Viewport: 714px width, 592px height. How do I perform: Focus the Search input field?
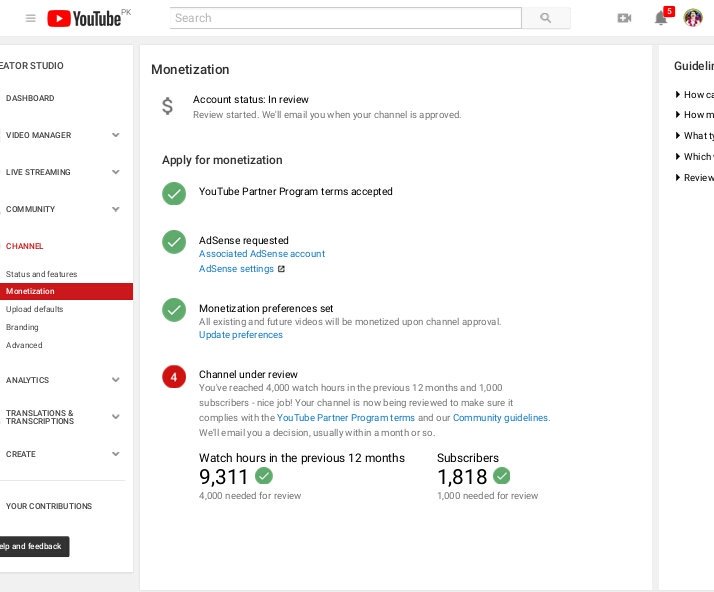[346, 18]
